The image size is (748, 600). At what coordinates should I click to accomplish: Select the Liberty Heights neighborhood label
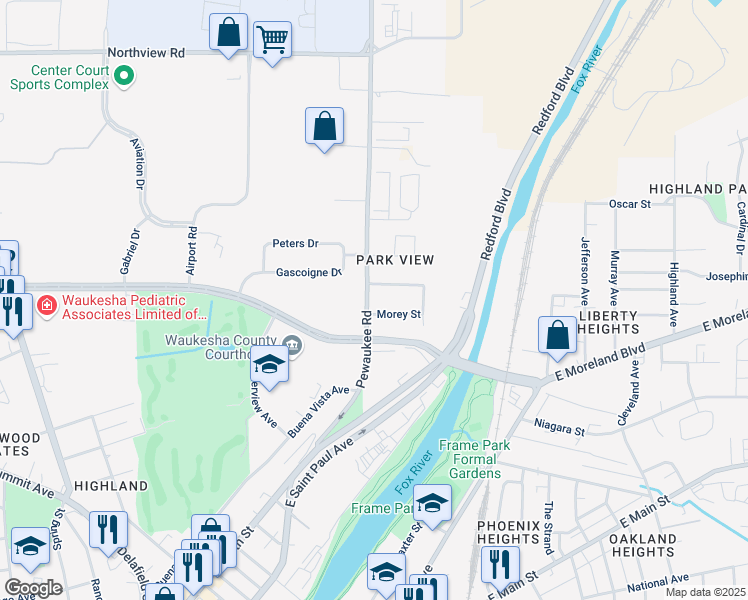click(608, 322)
